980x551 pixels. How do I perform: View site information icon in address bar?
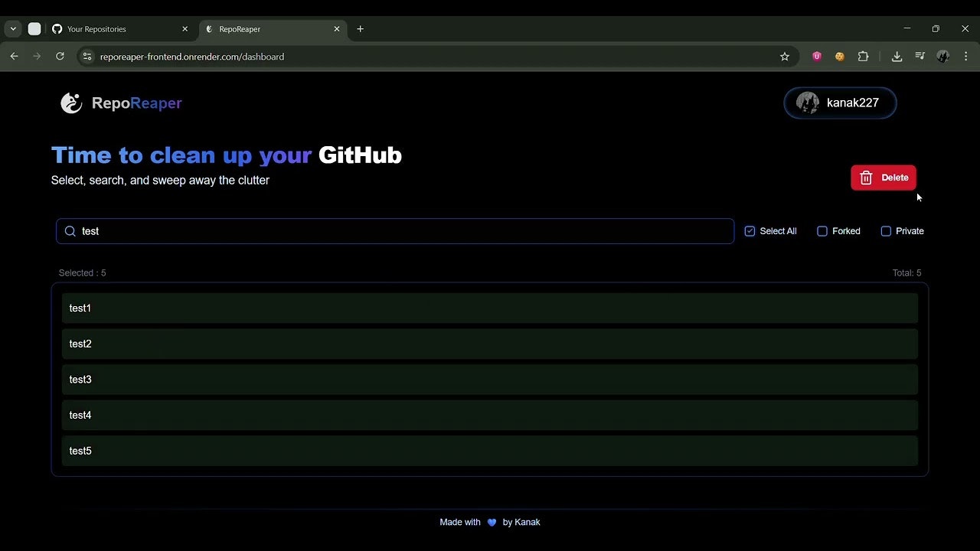[x=87, y=57]
